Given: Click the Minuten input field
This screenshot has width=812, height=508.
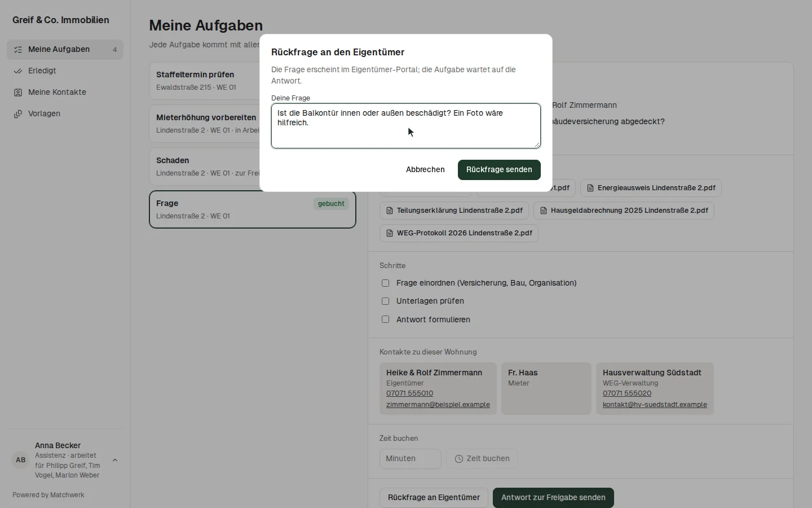Looking at the screenshot, I should [411, 459].
